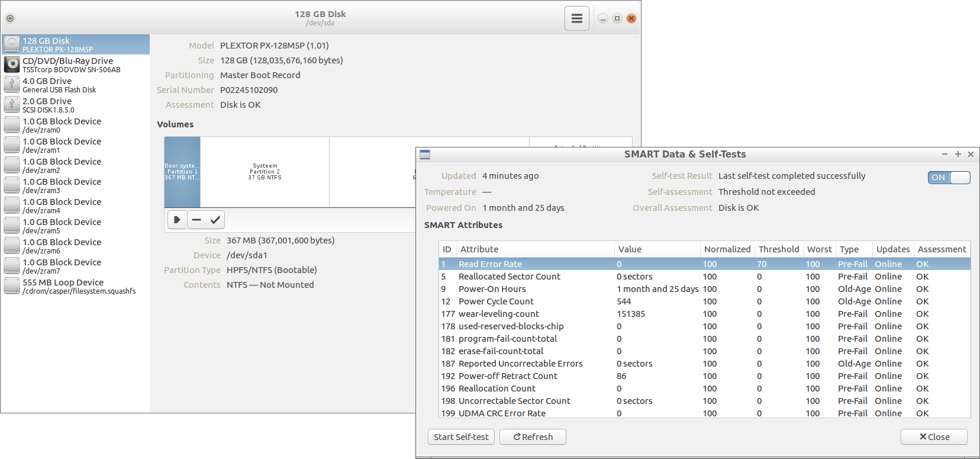Select the wear-leveling-count row

coord(705,314)
